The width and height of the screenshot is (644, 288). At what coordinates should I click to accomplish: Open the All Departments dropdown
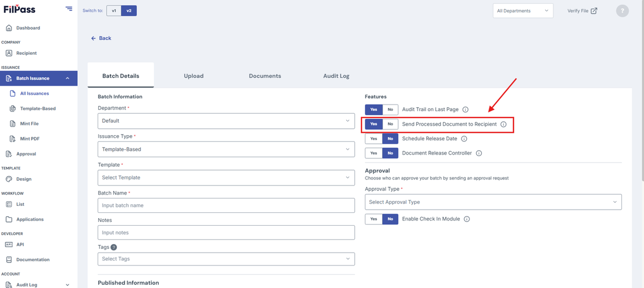click(x=523, y=11)
